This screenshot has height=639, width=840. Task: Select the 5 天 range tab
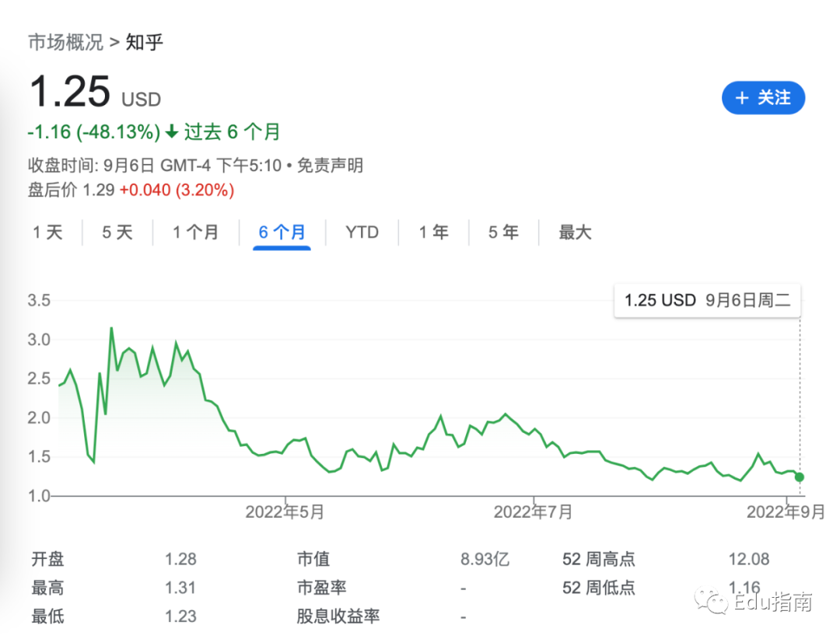pyautogui.click(x=117, y=232)
